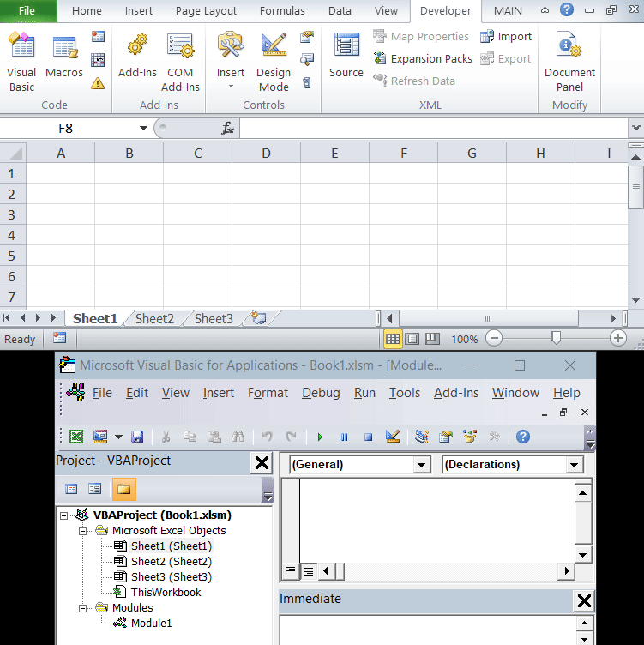The image size is (644, 645).
Task: Click View Code icon in Controls group
Action: point(307,60)
